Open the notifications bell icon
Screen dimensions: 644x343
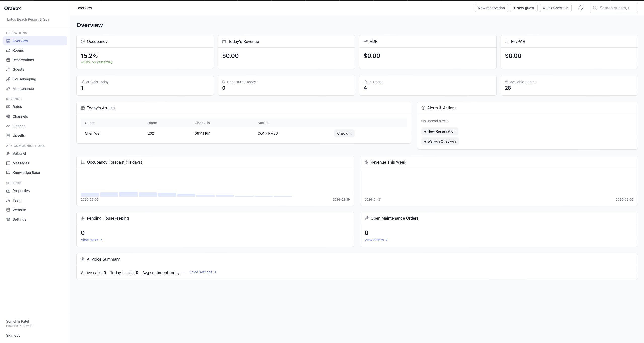[580, 8]
